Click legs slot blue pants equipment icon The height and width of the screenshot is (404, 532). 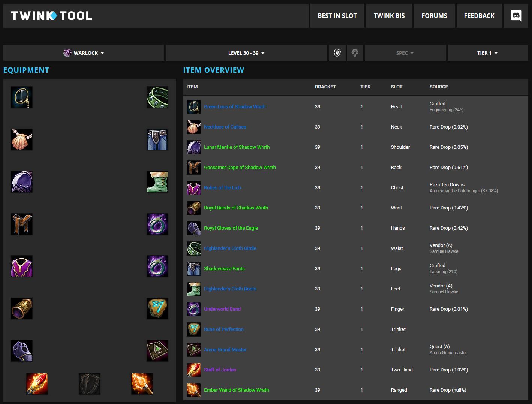157,139
